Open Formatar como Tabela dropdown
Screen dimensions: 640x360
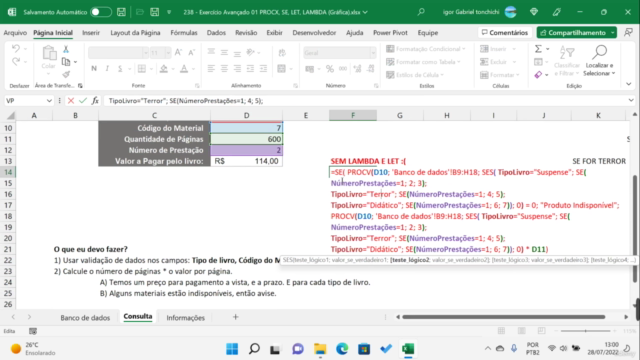pyautogui.click(x=423, y=62)
